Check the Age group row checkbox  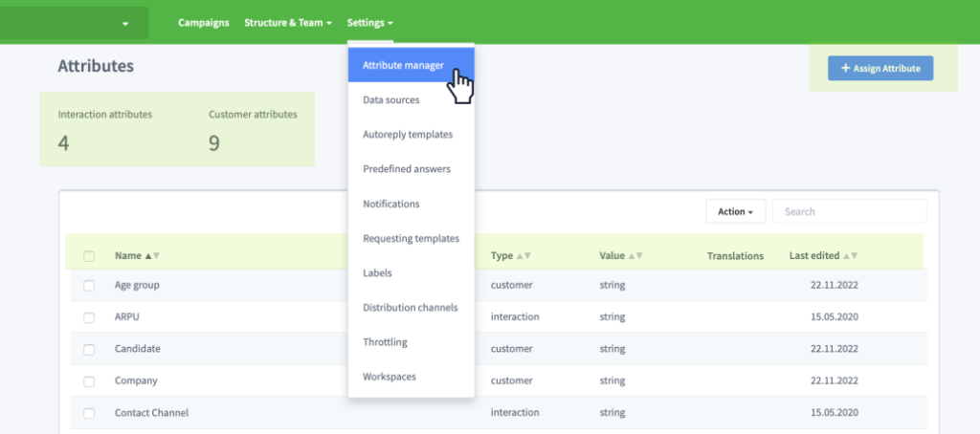tap(89, 286)
